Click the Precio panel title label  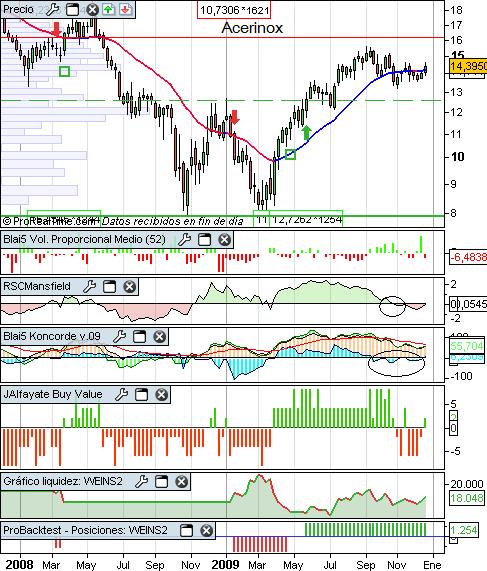pos(18,9)
